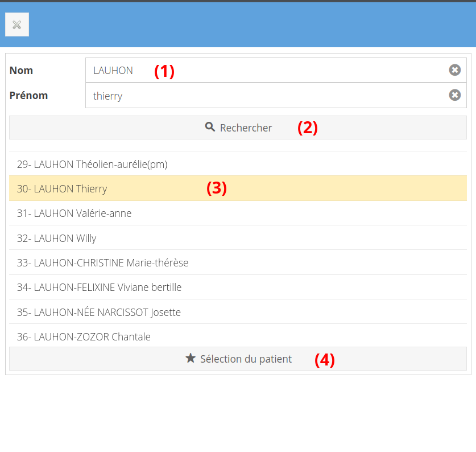This screenshot has height=452, width=476.
Task: Close the patient search dialog
Action: (x=17, y=24)
